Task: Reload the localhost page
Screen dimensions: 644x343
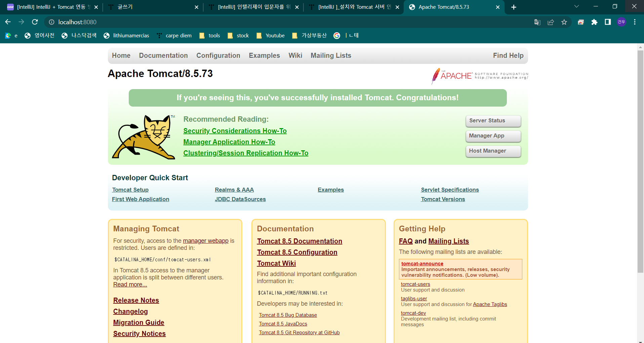Action: point(35,22)
